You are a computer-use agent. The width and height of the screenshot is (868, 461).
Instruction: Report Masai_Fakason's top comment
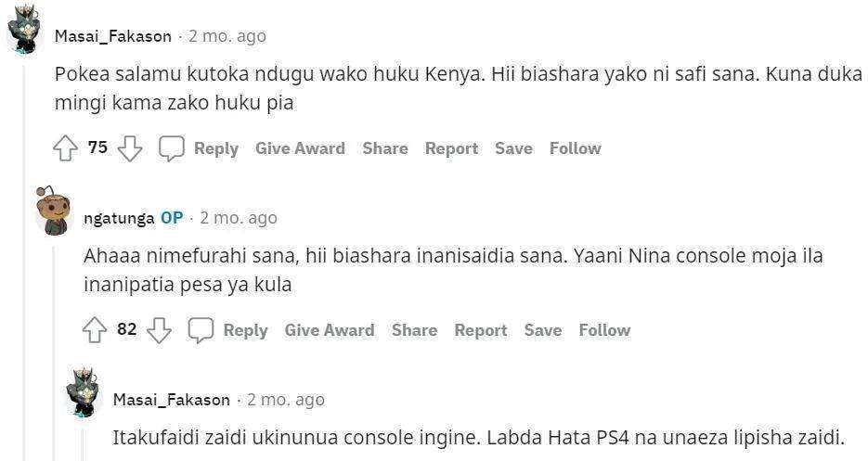[x=451, y=148]
